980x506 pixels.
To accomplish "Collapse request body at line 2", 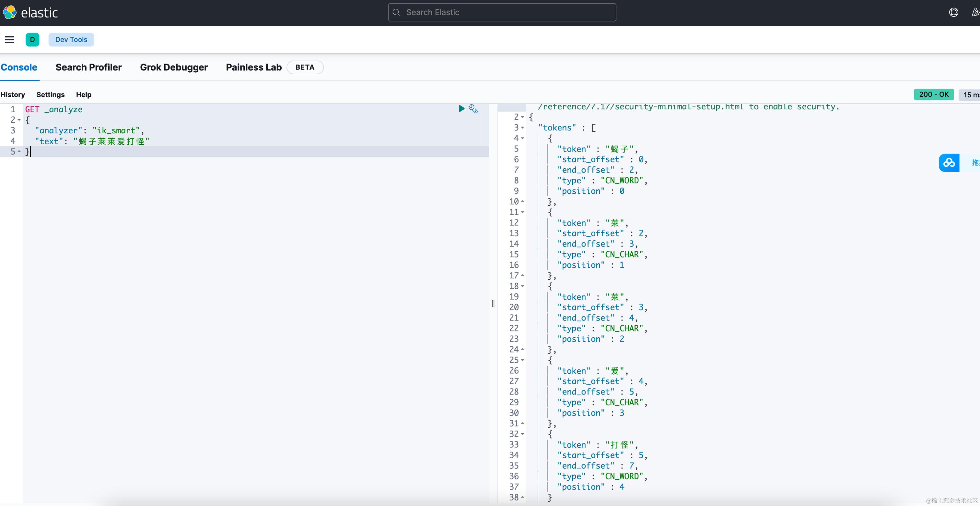I will click(x=19, y=120).
